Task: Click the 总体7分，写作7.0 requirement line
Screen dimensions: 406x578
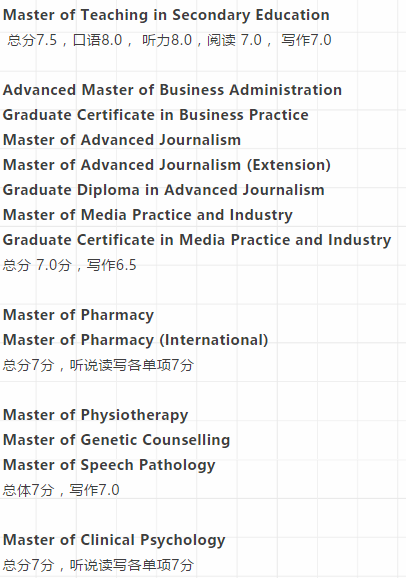Action: [61, 490]
